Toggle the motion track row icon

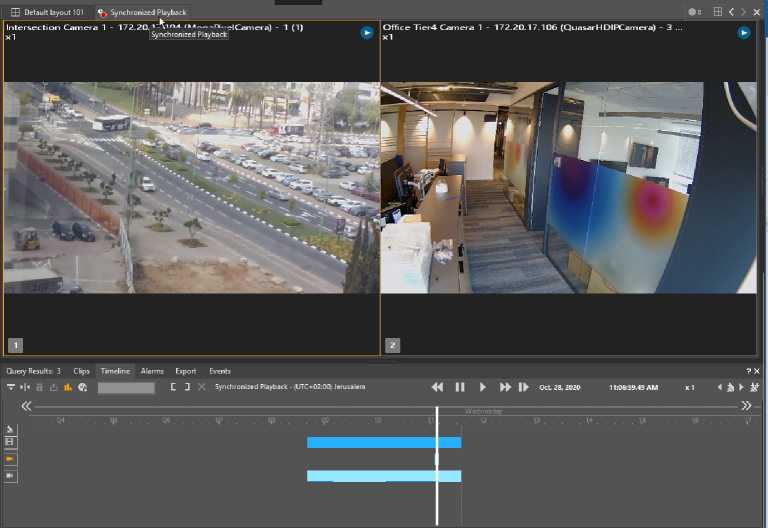11,428
